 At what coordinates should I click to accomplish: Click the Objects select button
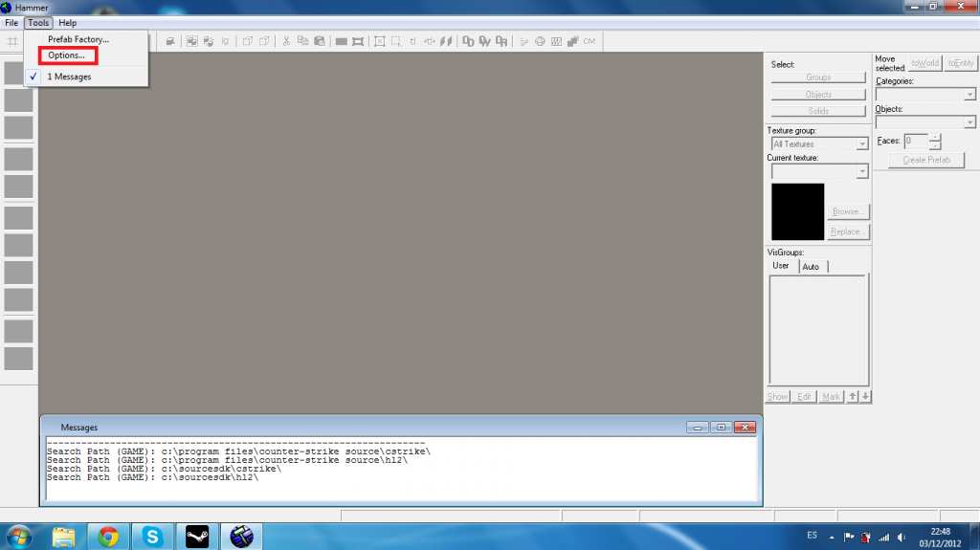[x=818, y=95]
